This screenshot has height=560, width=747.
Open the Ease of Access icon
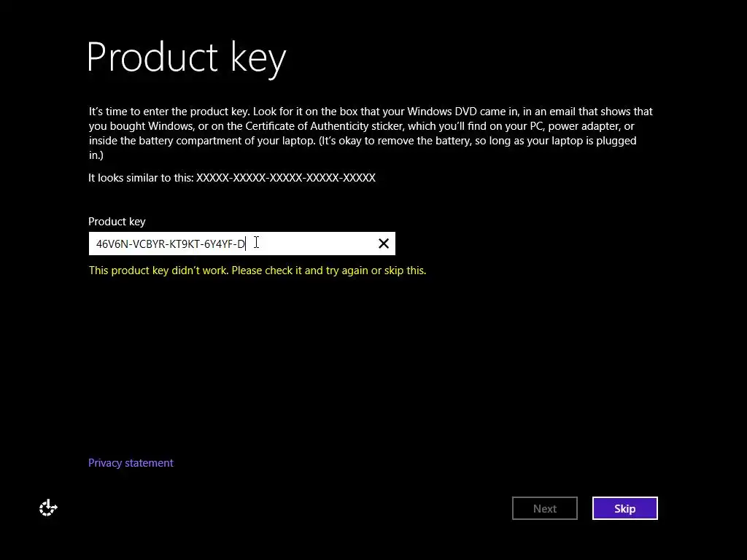48,507
